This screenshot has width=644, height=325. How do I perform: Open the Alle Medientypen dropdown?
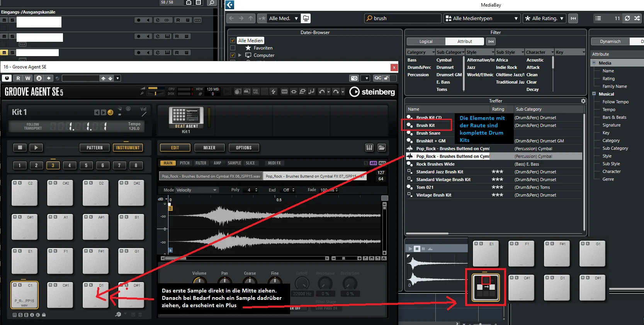tap(482, 18)
